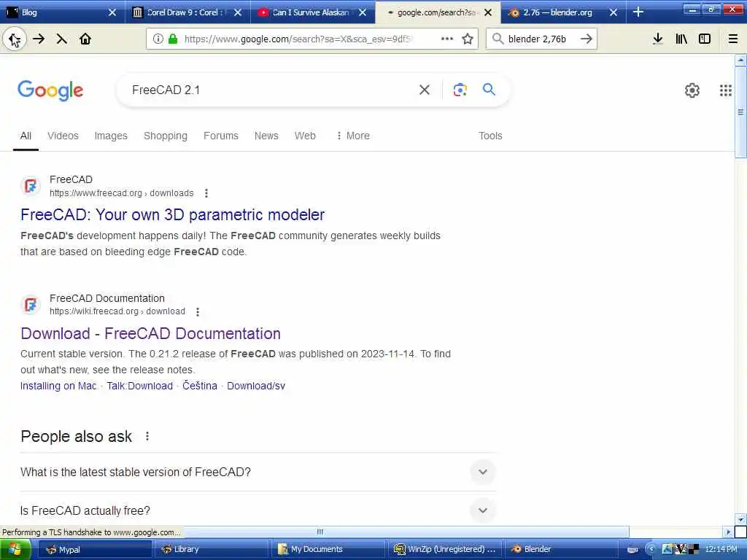Open options dots beside People also ask
The width and height of the screenshot is (747, 560).
pos(147,436)
